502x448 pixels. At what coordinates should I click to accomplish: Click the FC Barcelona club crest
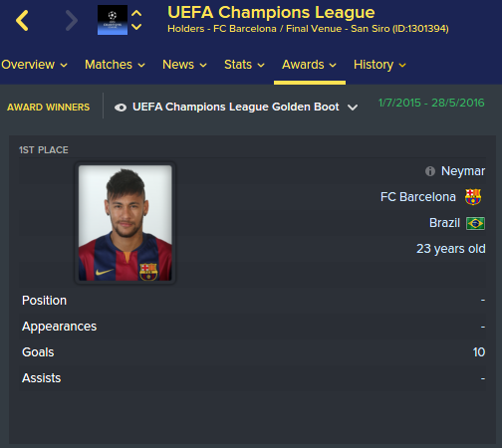(473, 197)
